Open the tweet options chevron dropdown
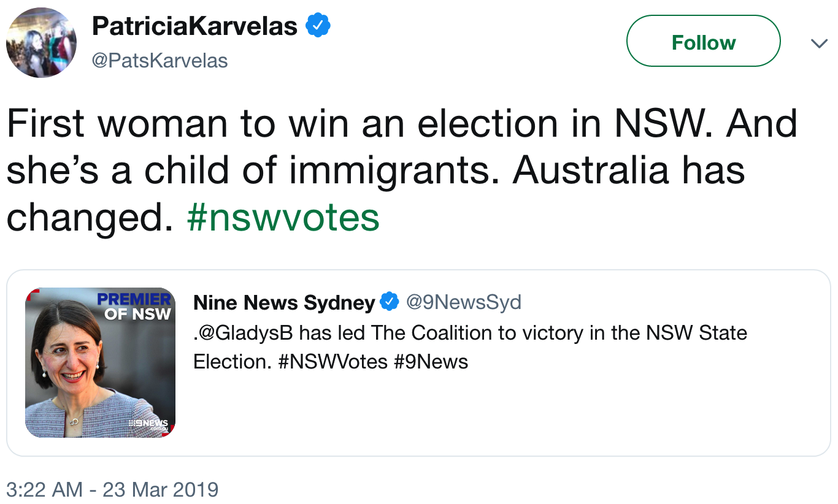Image resolution: width=838 pixels, height=504 pixels. click(819, 43)
